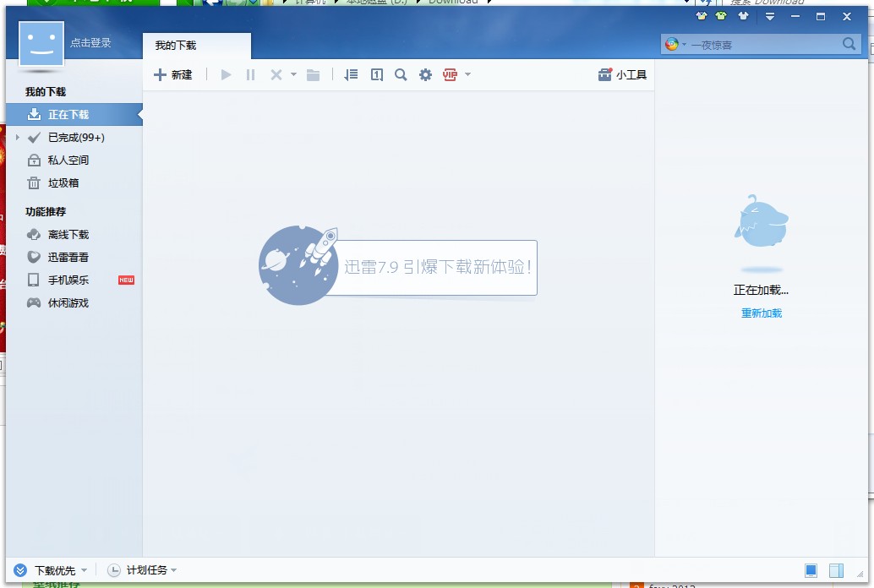Click the 重新加载 reload link
Viewport: 874px width, 588px height.
pyautogui.click(x=762, y=313)
